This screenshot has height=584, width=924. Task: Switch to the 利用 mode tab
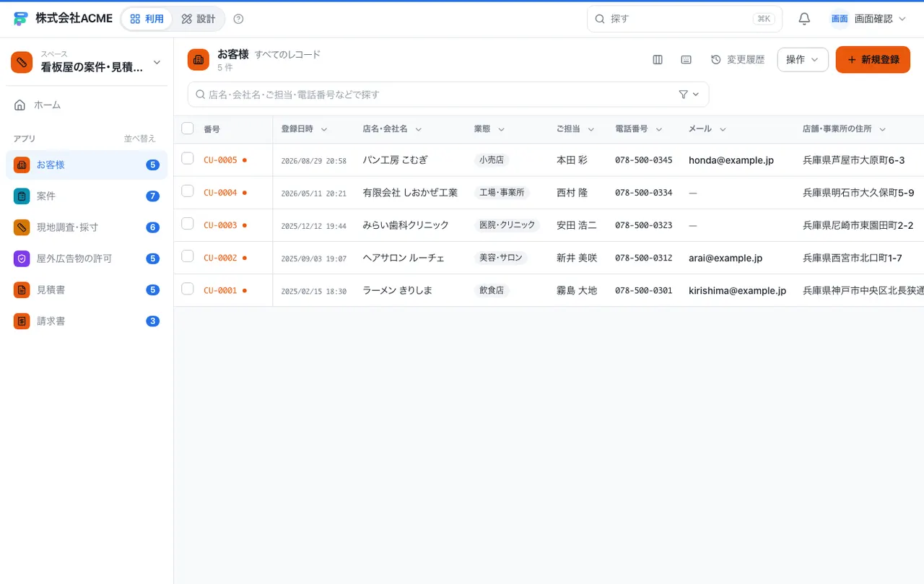click(x=147, y=19)
